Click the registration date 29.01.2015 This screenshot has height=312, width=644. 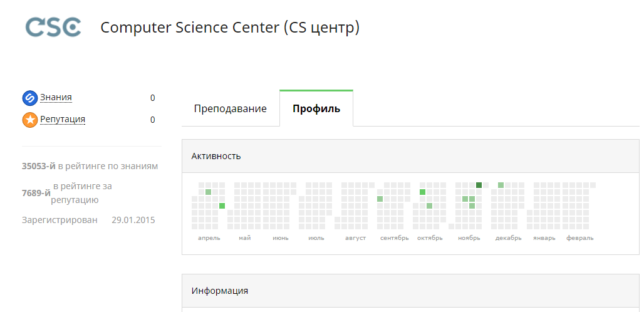[x=133, y=220]
